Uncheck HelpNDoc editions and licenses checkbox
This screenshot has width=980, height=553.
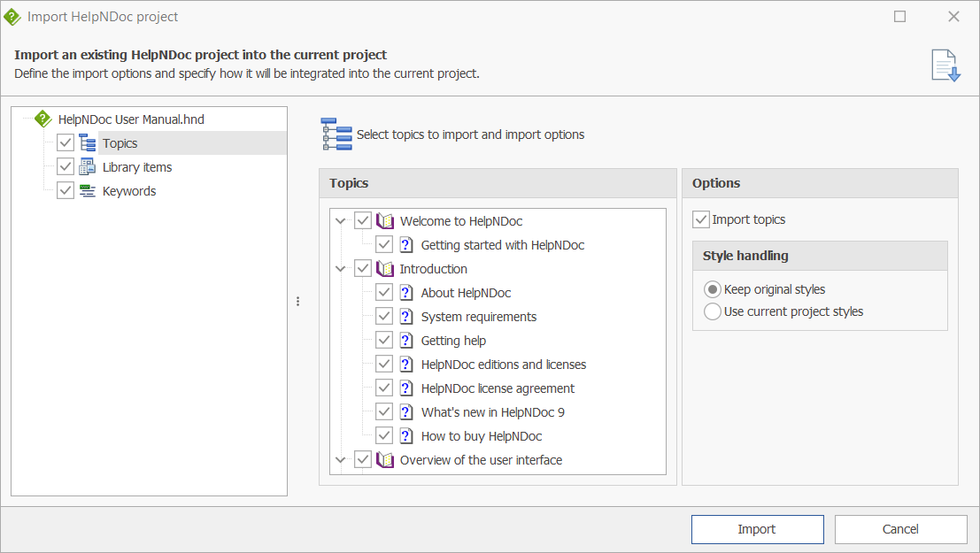[384, 364]
